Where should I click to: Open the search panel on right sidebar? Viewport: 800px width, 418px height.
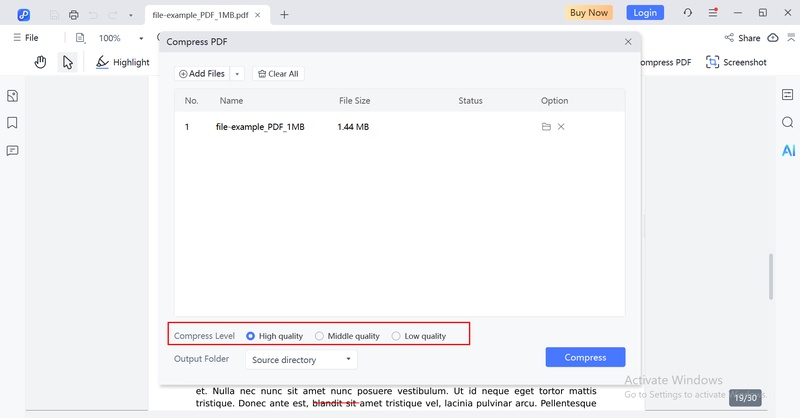point(787,122)
